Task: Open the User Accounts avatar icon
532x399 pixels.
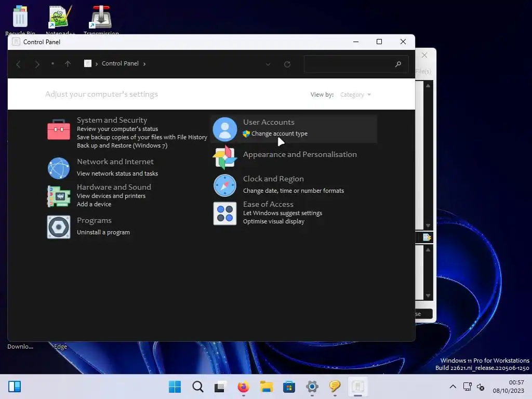Action: 224,129
